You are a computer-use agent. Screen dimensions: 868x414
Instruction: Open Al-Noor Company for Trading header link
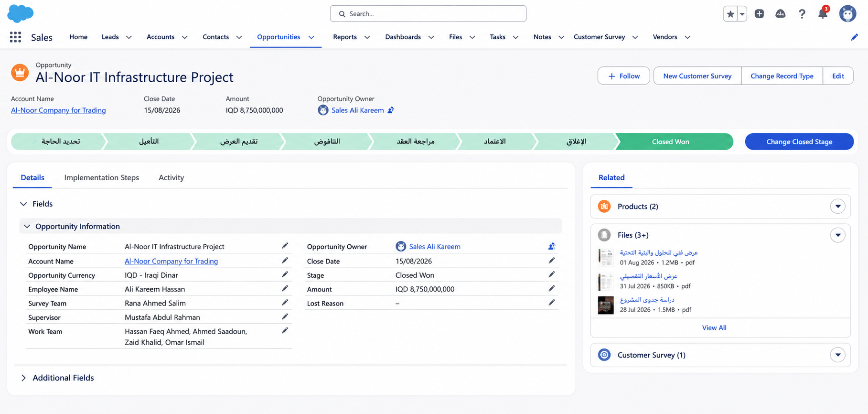click(x=58, y=110)
